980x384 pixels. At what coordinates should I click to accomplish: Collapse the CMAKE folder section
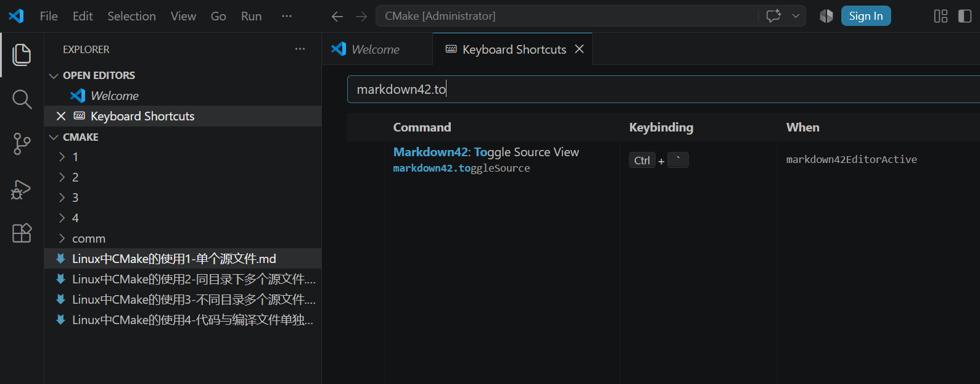click(x=183, y=137)
